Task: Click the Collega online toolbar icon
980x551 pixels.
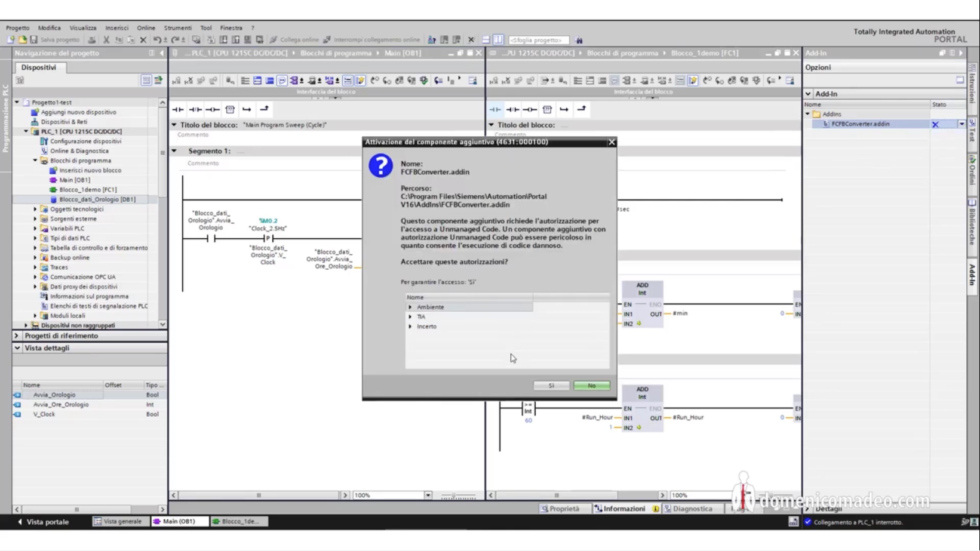Action: point(274,39)
